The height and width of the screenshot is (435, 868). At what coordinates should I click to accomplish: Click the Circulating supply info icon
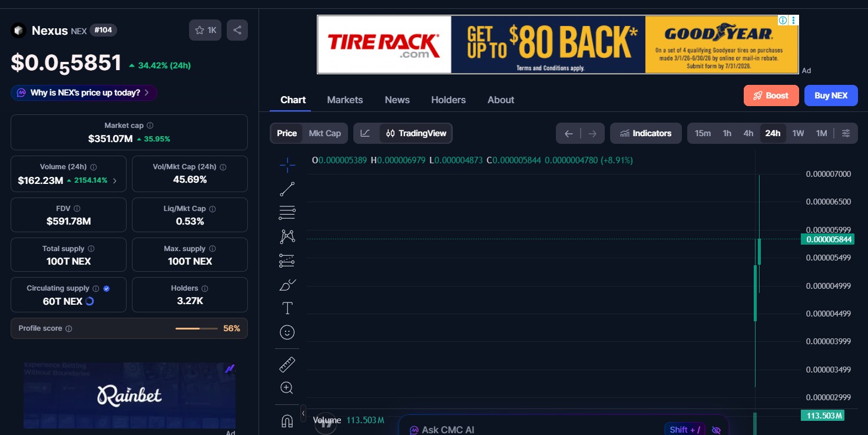click(x=96, y=289)
